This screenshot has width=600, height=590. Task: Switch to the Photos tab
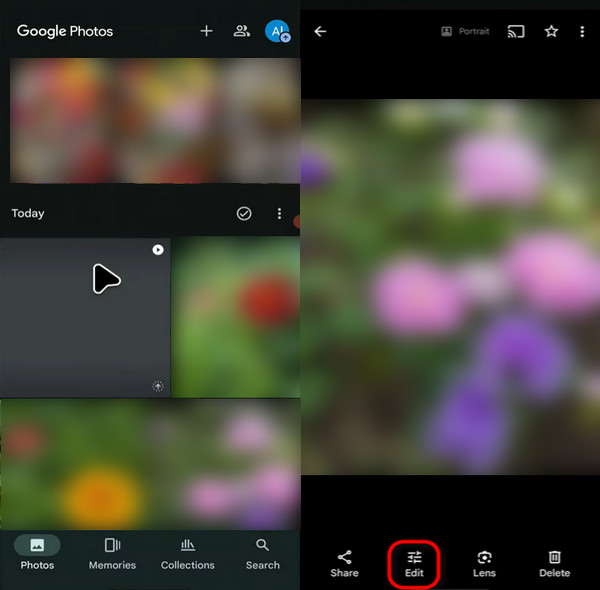point(37,553)
